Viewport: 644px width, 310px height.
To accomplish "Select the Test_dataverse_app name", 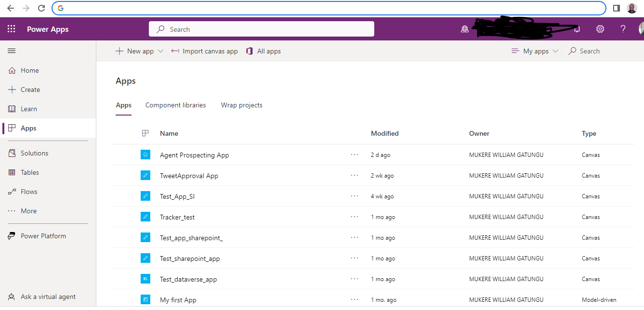I will [x=189, y=279].
